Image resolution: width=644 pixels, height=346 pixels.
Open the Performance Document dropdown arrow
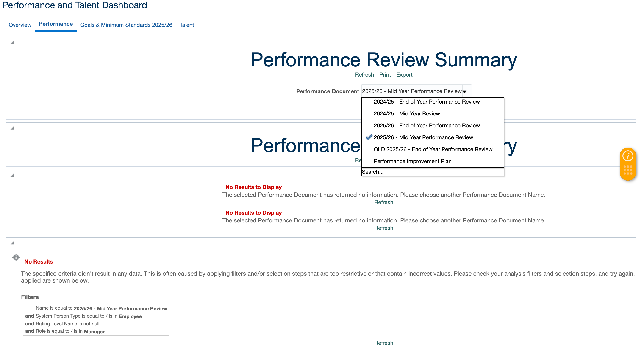464,92
